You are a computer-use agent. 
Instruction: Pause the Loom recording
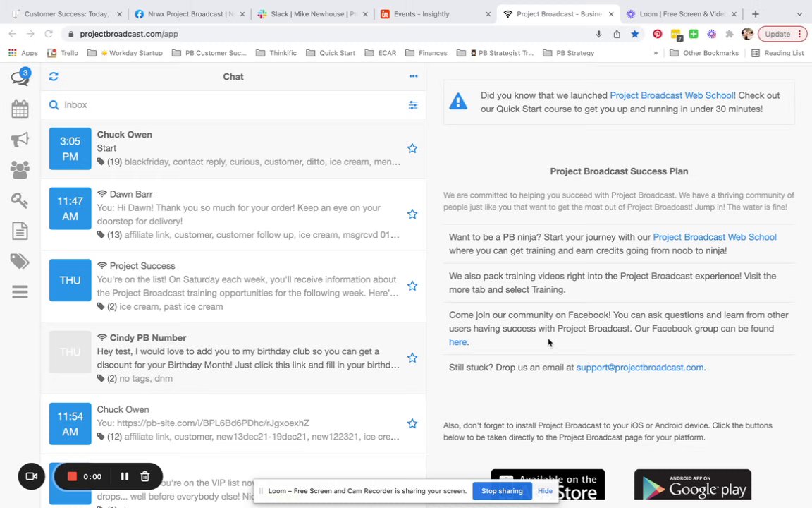pyautogui.click(x=124, y=476)
